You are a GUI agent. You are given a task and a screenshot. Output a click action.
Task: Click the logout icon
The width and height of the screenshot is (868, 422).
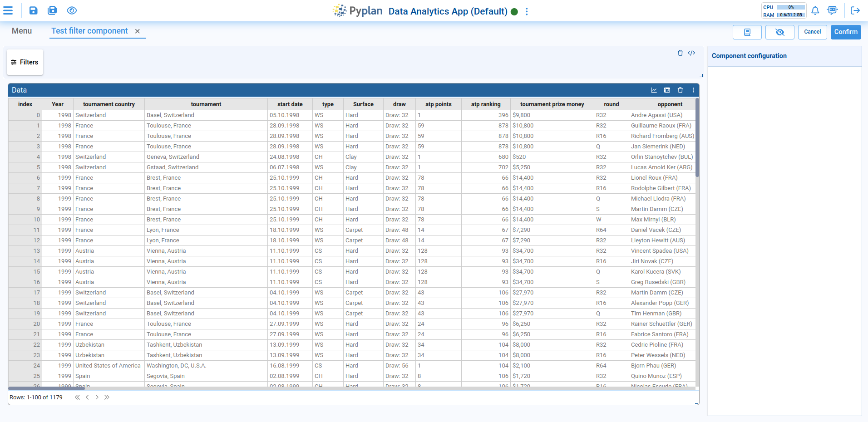[x=855, y=10]
